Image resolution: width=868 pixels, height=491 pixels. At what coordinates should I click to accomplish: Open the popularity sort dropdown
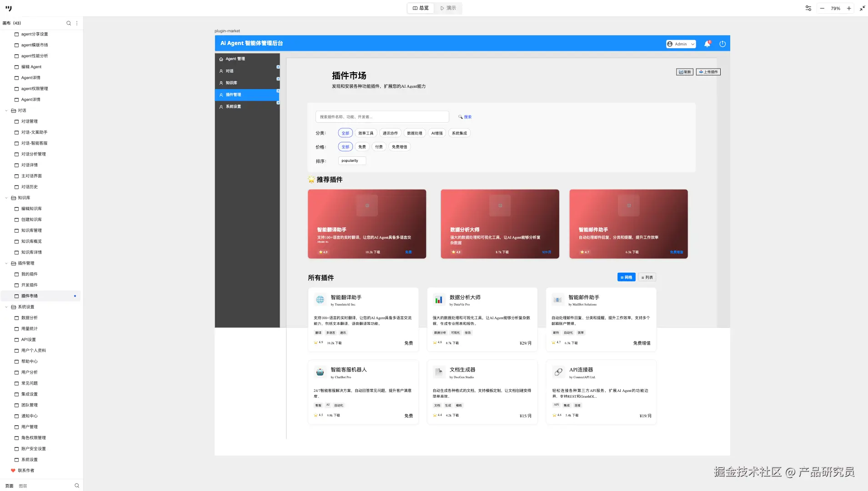click(x=352, y=160)
